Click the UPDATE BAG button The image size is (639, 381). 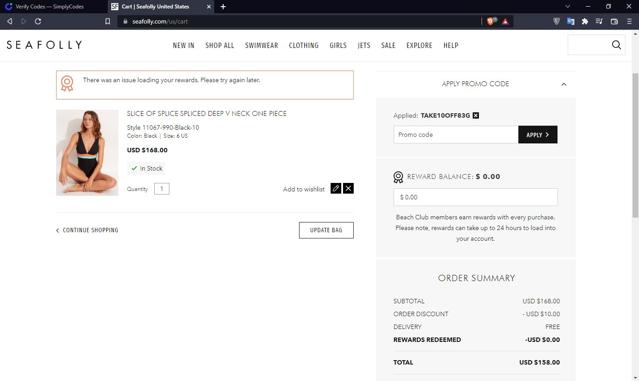tap(326, 230)
